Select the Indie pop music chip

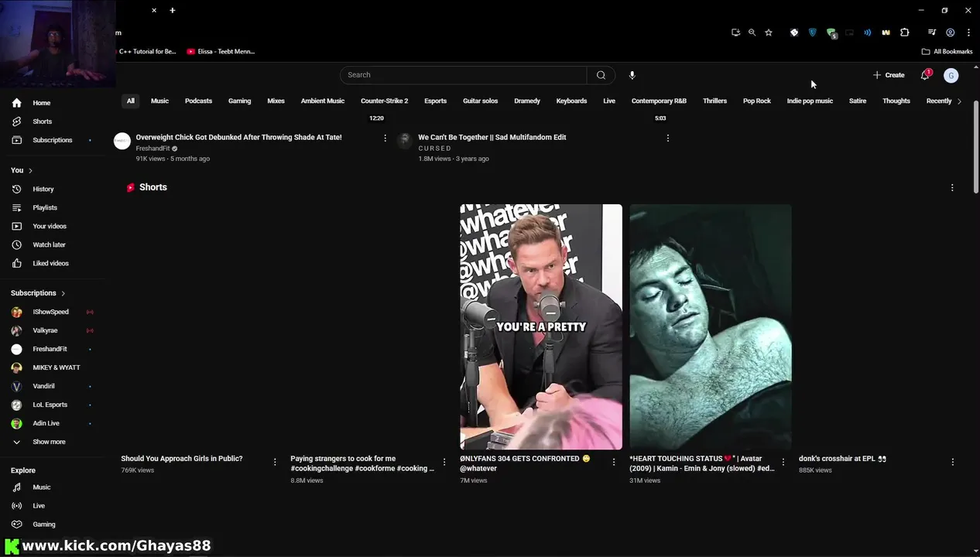(810, 101)
